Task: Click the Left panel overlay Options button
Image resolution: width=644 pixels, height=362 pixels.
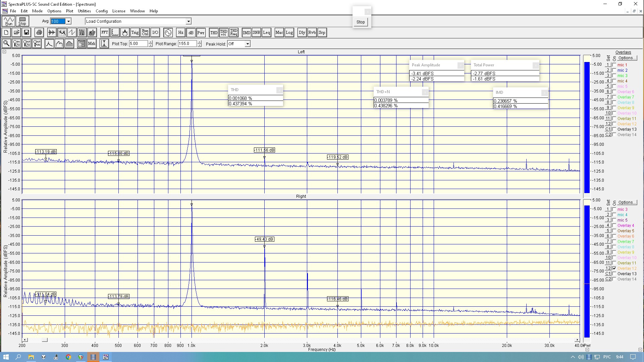Action: coord(627,58)
